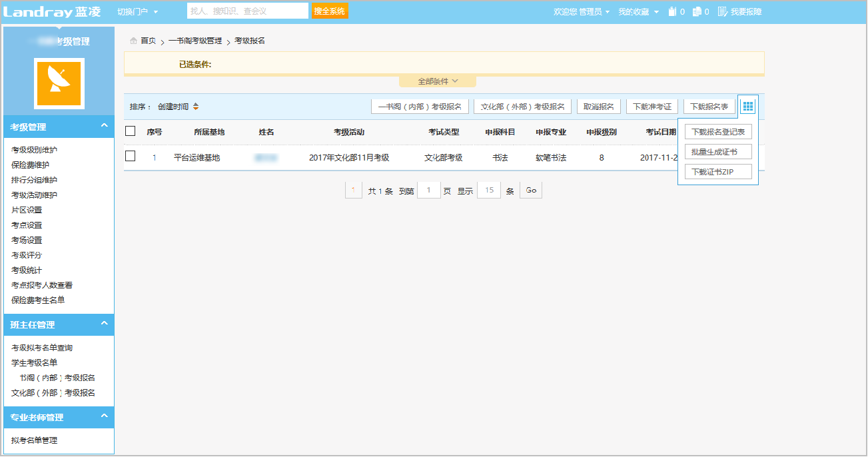
Task: Toggle 创建时间 sort order arrows
Action: click(x=196, y=107)
